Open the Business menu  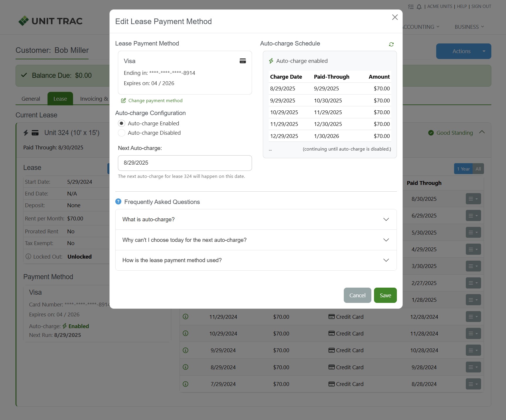pos(468,27)
